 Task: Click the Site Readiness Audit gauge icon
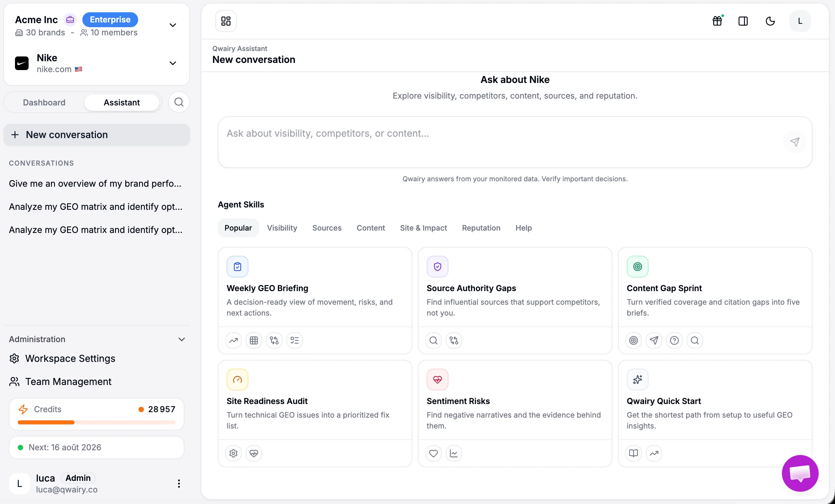point(238,380)
